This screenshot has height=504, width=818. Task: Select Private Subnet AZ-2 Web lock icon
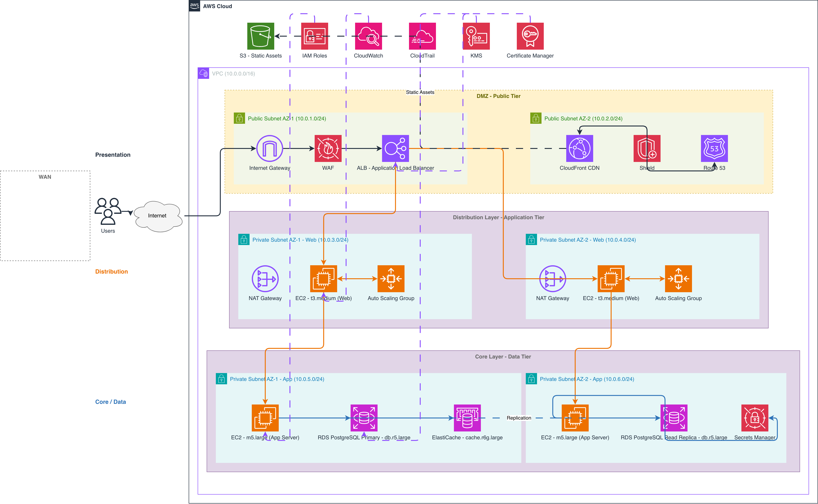coord(531,239)
